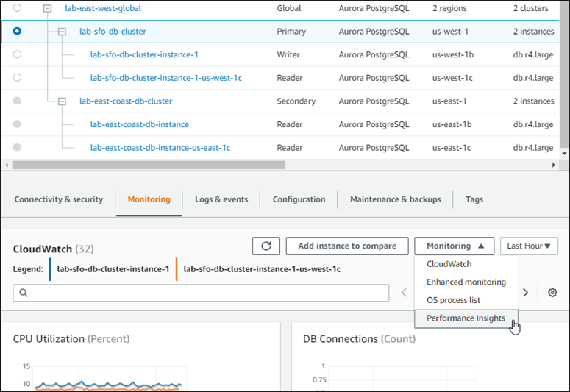Select radio button for lab-sfo-db-cluster-instance-1
570x392 pixels.
pos(17,54)
